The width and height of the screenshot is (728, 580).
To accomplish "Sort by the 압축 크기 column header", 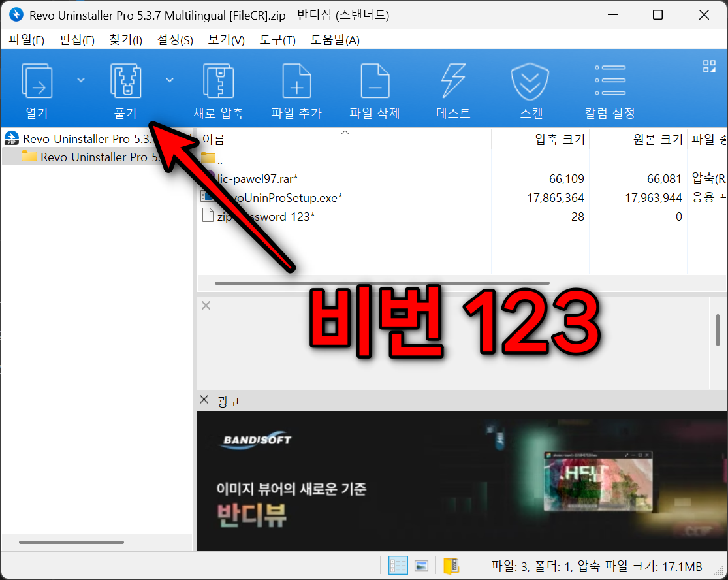I will pos(541,139).
